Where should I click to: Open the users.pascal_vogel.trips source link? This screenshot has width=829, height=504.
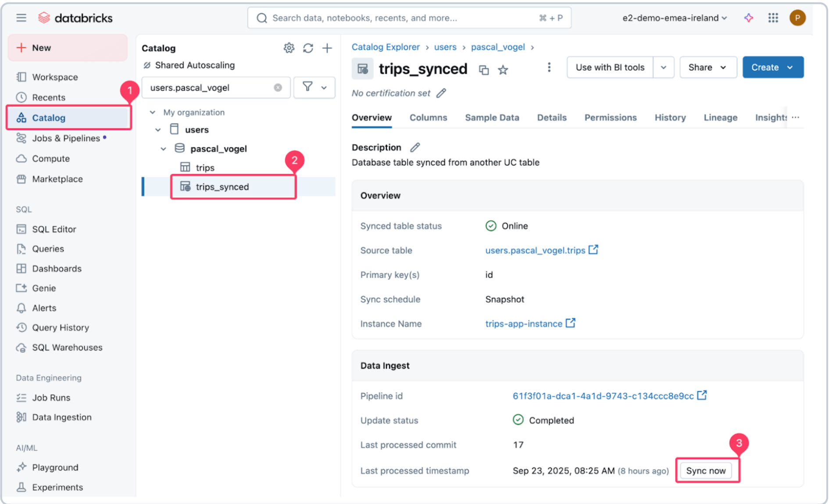(x=535, y=250)
